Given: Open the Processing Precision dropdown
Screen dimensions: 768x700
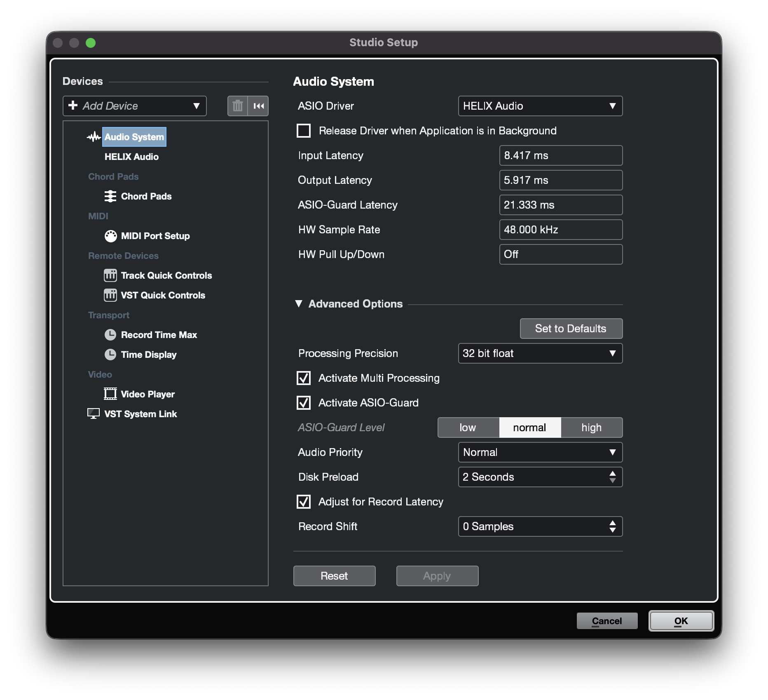Looking at the screenshot, I should 540,353.
